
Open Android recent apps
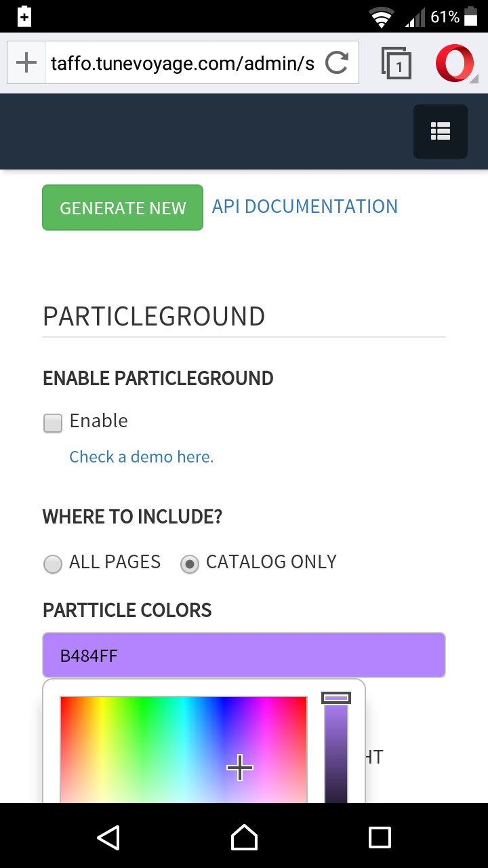point(380,837)
